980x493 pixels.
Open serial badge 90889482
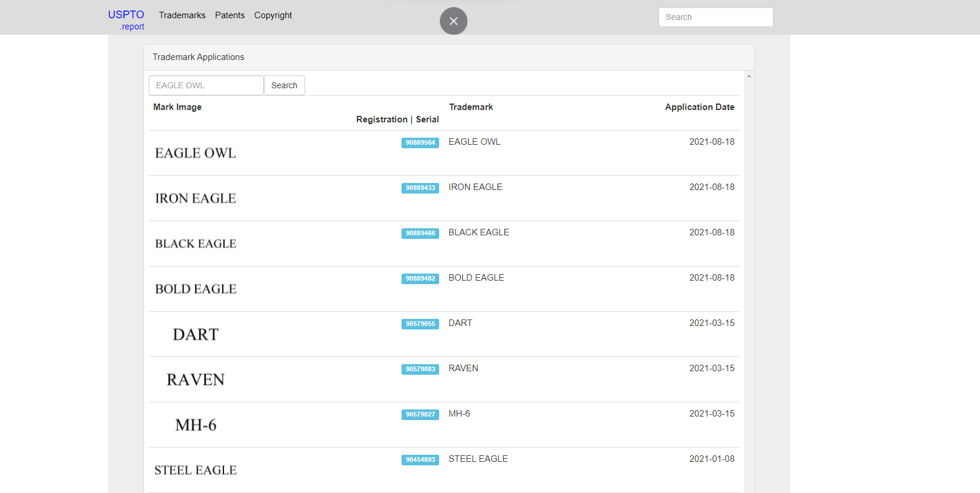tap(420, 279)
